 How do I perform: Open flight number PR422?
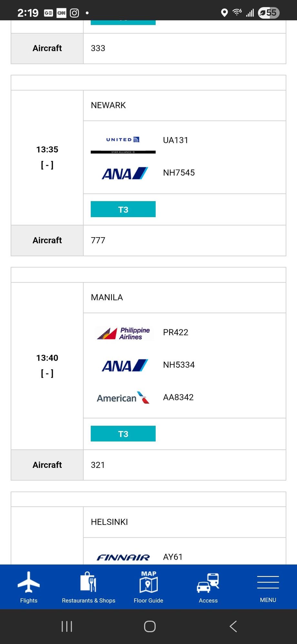coord(176,333)
